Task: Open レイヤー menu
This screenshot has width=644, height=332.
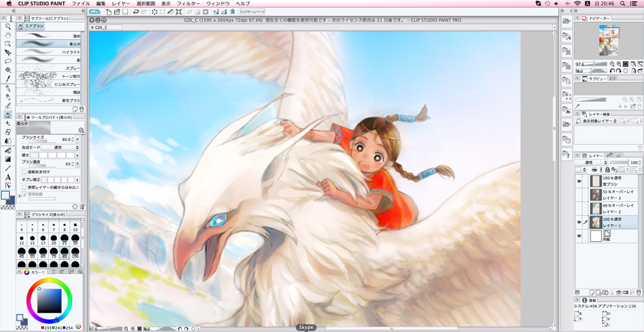Action: point(121,3)
